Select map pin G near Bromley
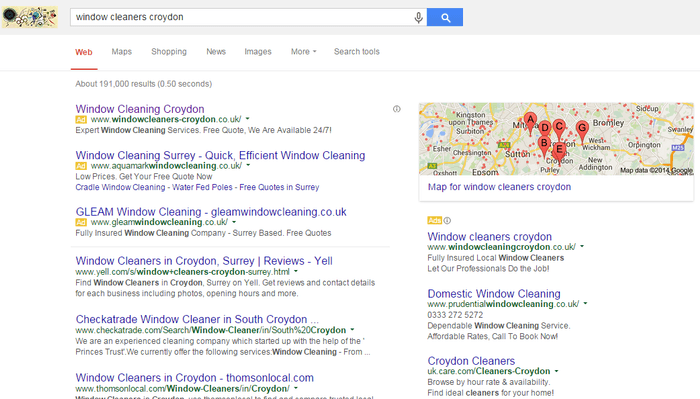Screen dimensions: 700x399 (x=582, y=131)
